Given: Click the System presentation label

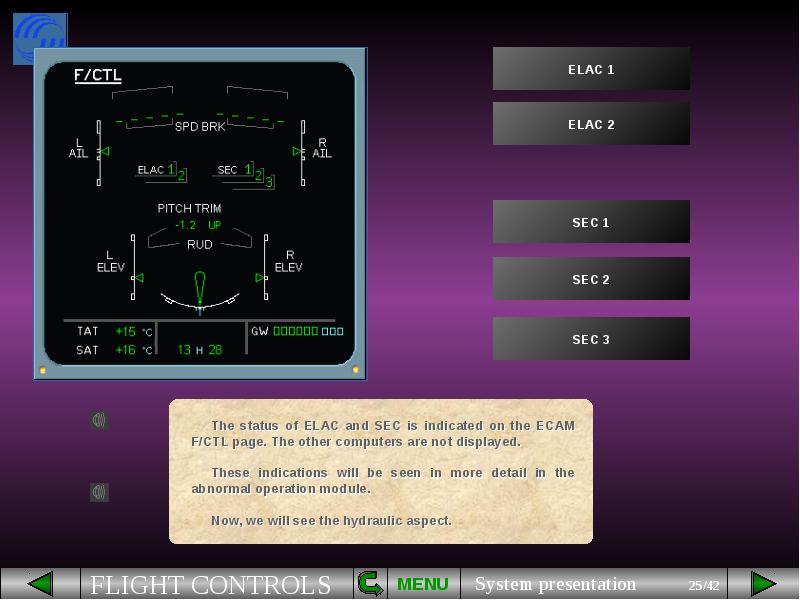Looking at the screenshot, I should (x=555, y=584).
